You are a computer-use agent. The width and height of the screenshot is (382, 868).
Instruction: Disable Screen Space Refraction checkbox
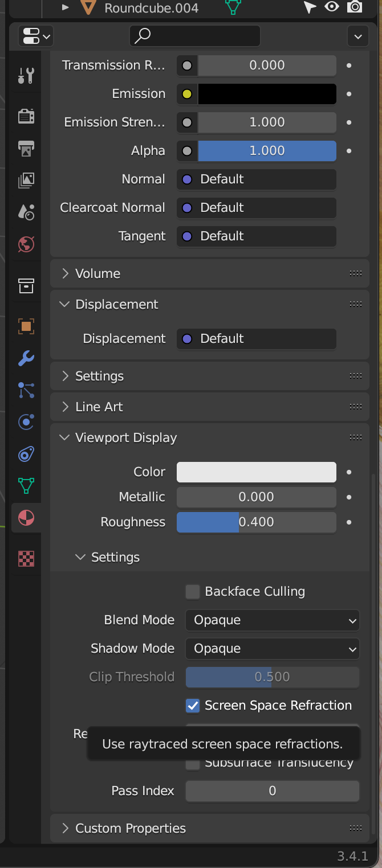[x=193, y=706]
